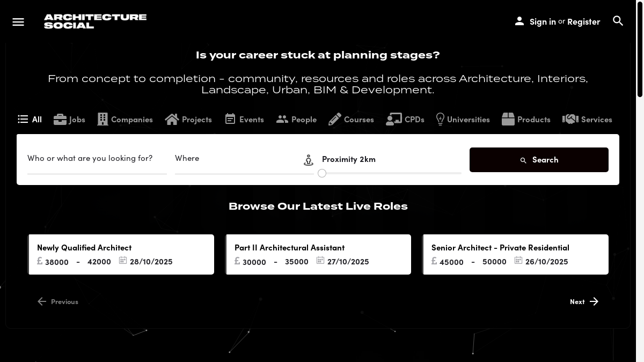Click the Universities lightbulb icon
Viewport: 644px width, 362px height.
tap(440, 119)
